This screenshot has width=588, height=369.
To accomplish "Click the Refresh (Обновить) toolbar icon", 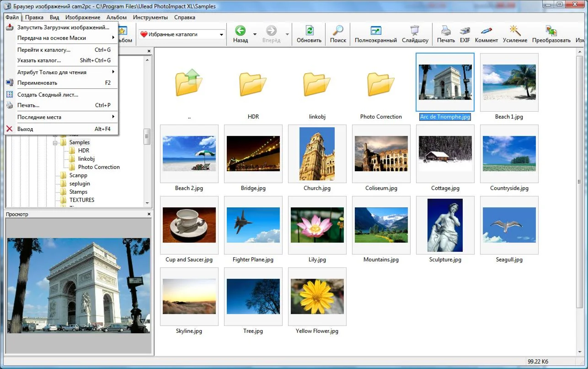I will (x=309, y=31).
